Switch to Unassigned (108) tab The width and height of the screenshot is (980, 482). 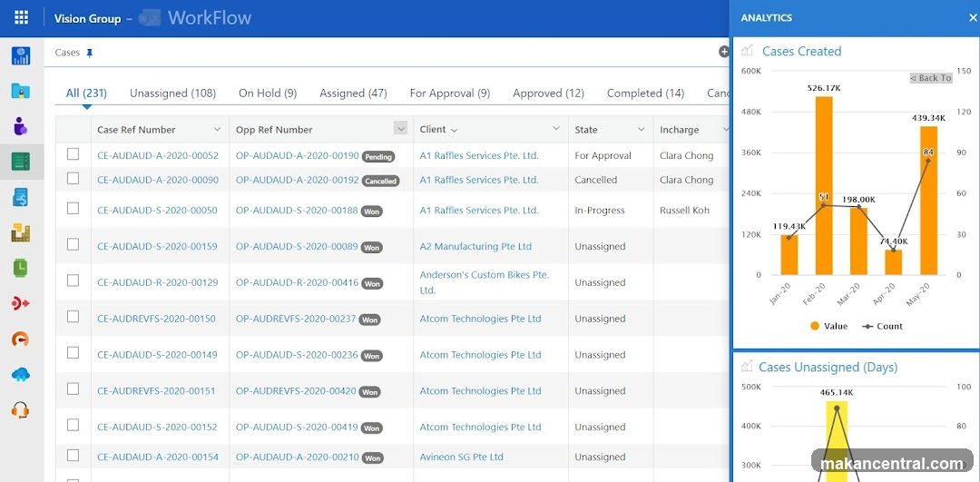pos(172,93)
